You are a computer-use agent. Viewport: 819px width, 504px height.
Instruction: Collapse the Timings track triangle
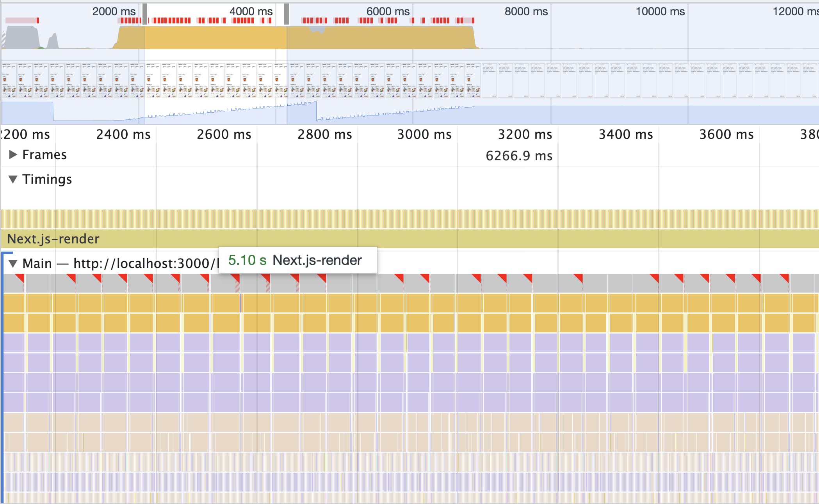(13, 179)
